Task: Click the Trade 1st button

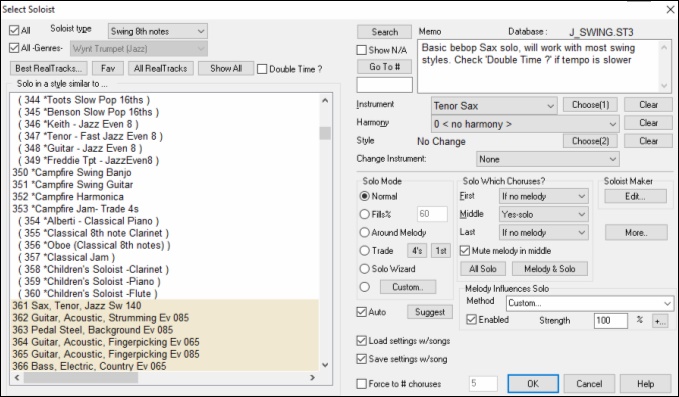Action: tap(441, 251)
